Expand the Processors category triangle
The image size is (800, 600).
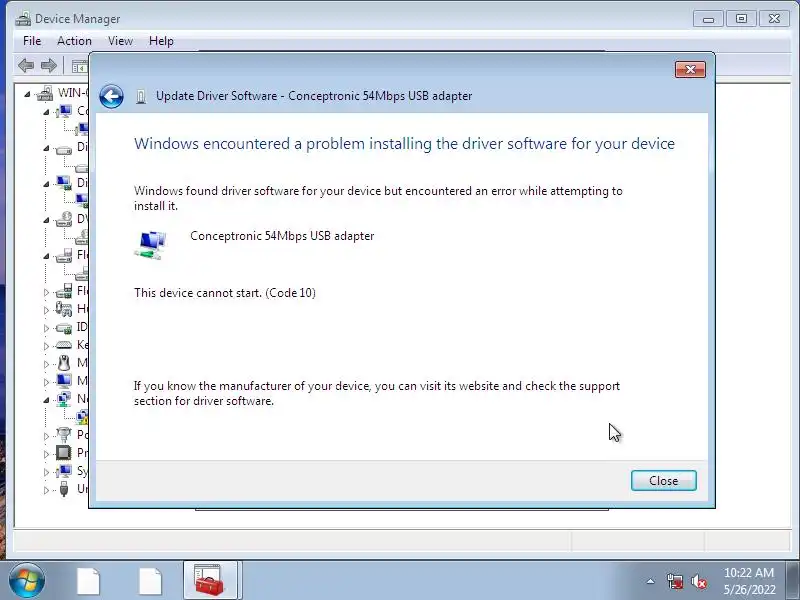point(46,454)
